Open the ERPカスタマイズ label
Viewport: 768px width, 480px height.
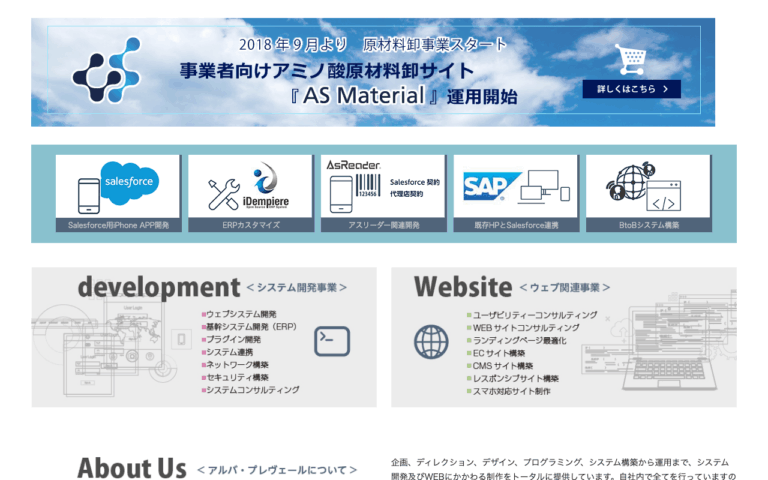251,225
